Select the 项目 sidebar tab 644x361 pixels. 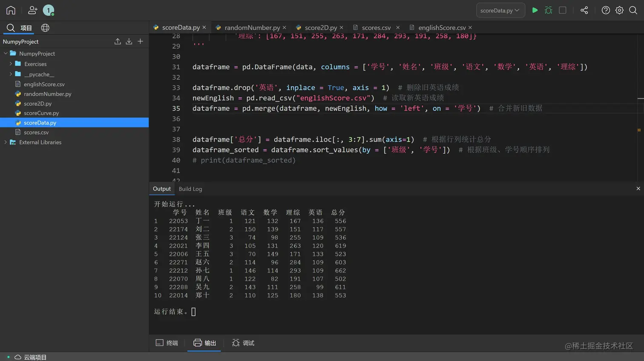pos(20,28)
